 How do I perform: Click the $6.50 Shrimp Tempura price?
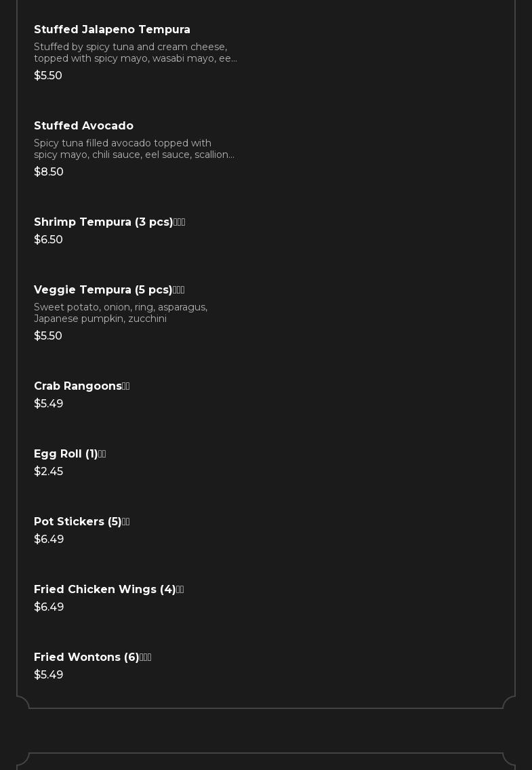[x=48, y=240]
